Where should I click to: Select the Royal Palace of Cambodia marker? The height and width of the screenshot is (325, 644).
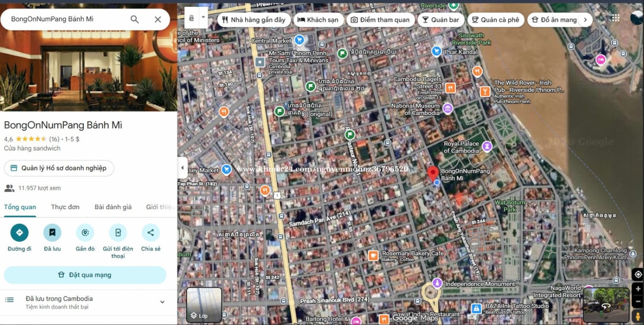tap(487, 147)
